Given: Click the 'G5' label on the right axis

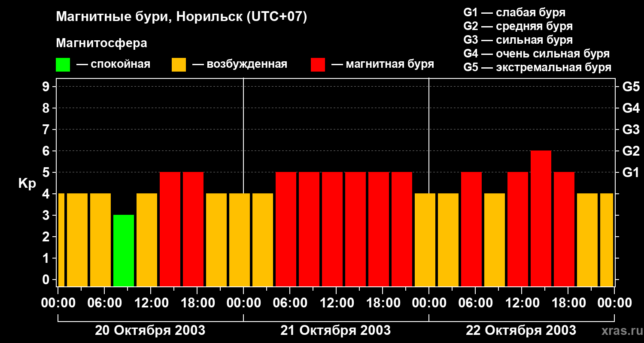Looking at the screenshot, I should click(x=631, y=87).
